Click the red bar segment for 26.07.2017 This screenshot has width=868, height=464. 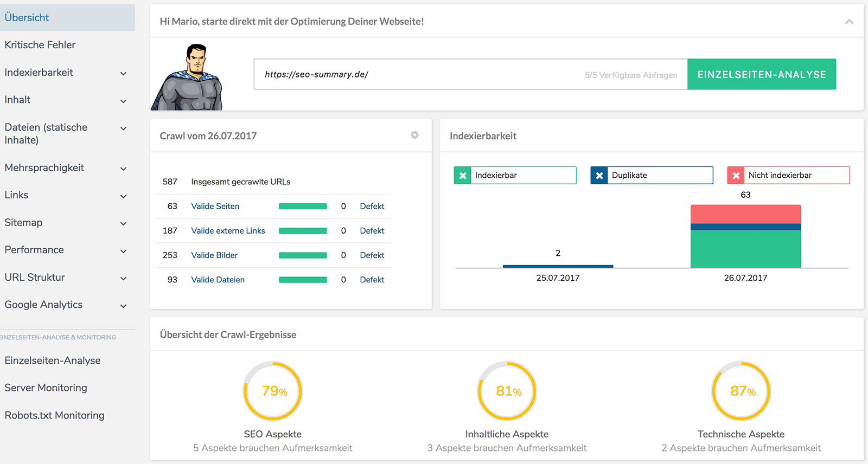pos(745,214)
